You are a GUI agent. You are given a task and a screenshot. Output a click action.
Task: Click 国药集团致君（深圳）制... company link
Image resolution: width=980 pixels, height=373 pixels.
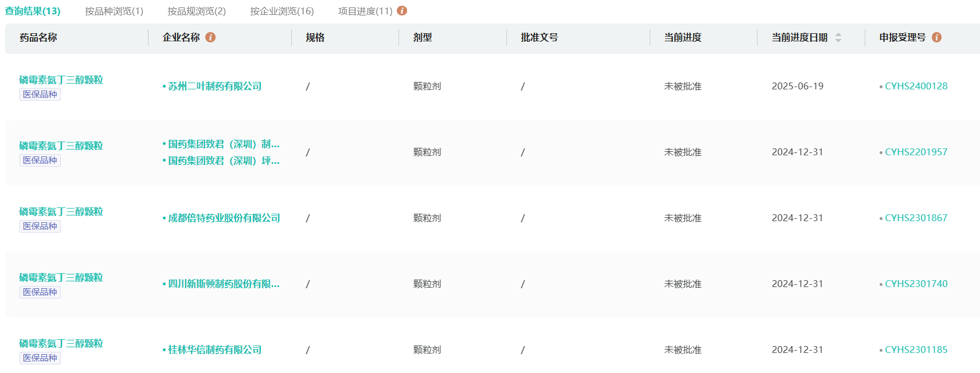tap(224, 144)
